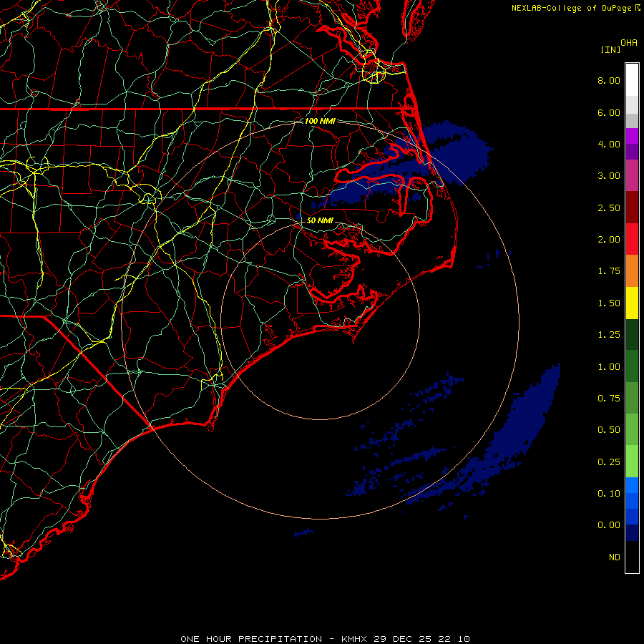Click the 2.50 legend value
Image resolution: width=644 pixels, height=644 pixels.
[x=609, y=208]
